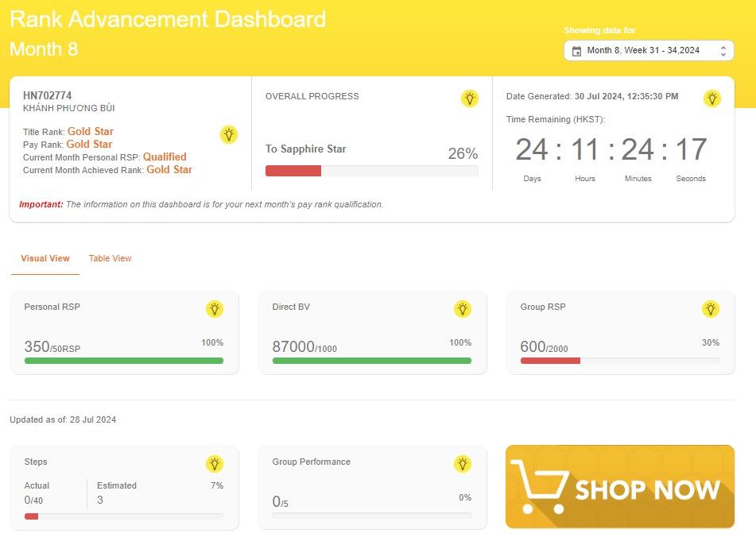This screenshot has width=756, height=545.
Task: Open the Month 8, Week 31-34 dropdown
Action: point(643,51)
